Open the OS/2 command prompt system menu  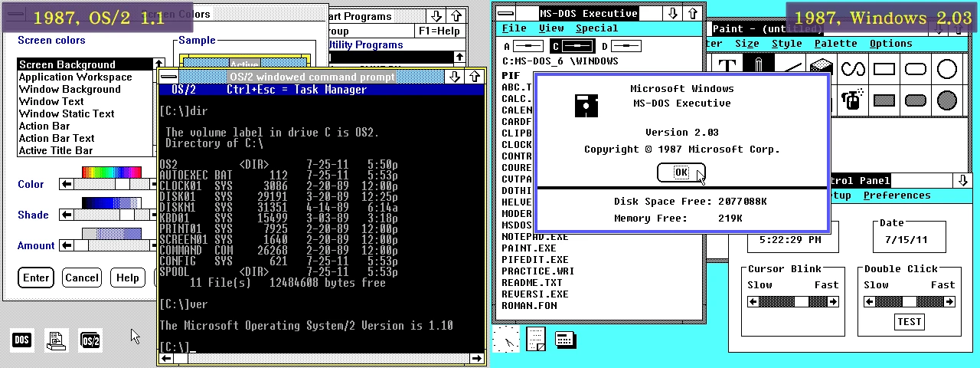pyautogui.click(x=168, y=77)
